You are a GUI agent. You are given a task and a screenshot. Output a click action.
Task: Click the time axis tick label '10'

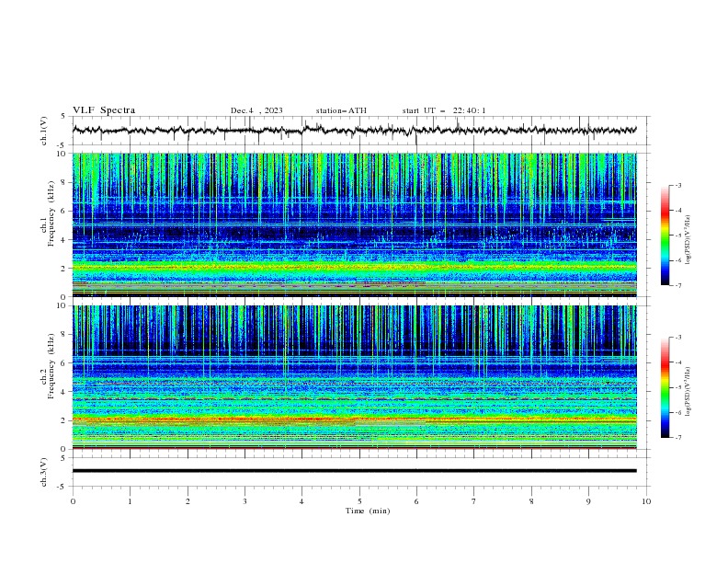click(646, 501)
